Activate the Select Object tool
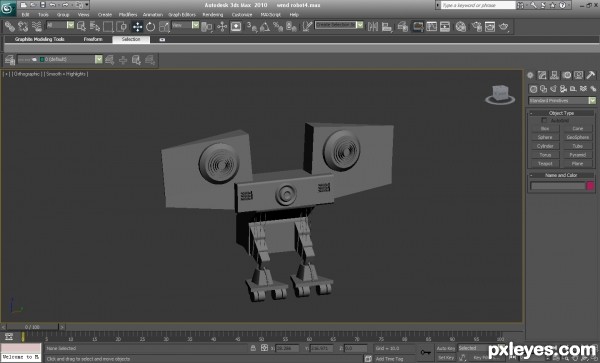 pyautogui.click(x=82, y=26)
